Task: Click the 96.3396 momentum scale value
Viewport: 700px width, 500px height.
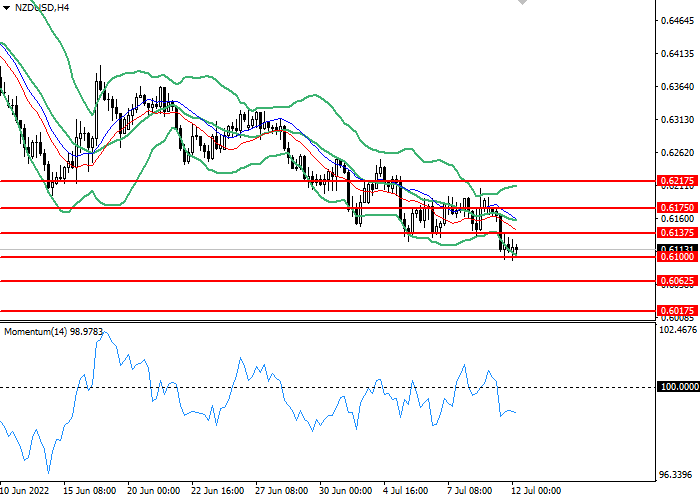Action: tap(677, 474)
